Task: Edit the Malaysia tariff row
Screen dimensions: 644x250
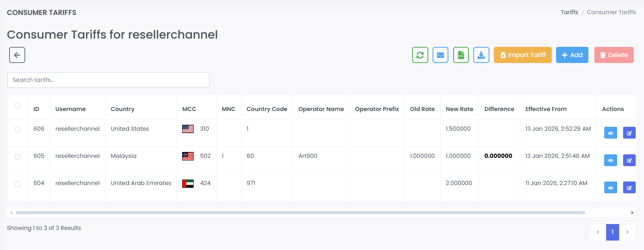Action: click(x=629, y=160)
